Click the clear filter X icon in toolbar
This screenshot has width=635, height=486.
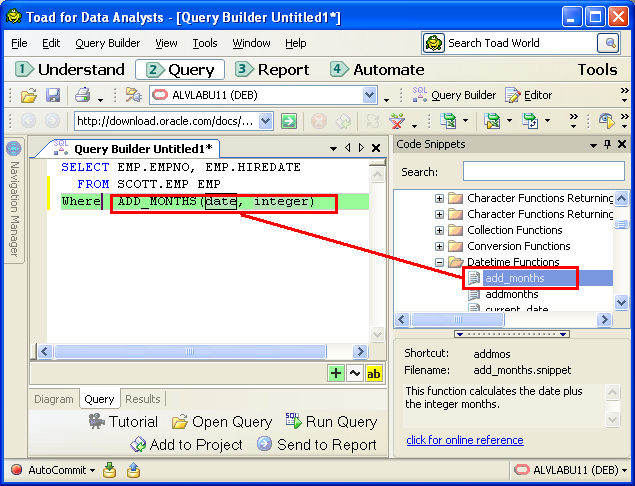[x=397, y=121]
